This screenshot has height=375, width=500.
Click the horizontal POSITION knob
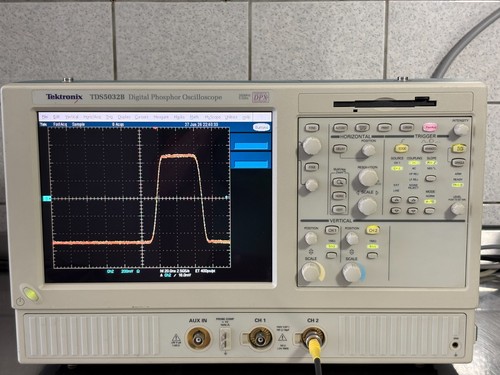point(368,150)
